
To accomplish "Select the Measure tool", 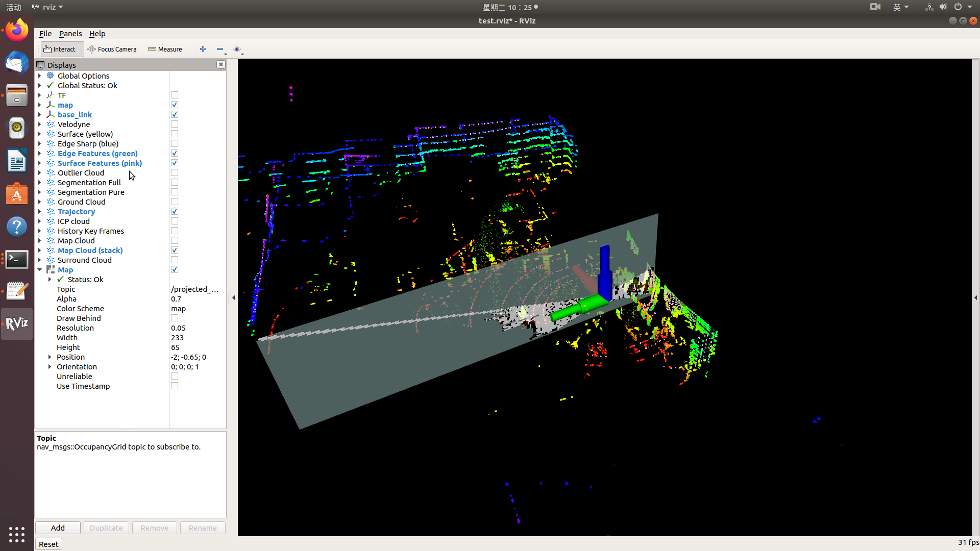I will [x=165, y=49].
